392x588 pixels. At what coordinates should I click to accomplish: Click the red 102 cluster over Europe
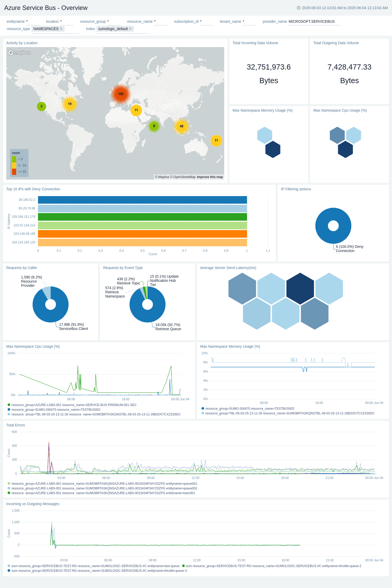pyautogui.click(x=121, y=94)
